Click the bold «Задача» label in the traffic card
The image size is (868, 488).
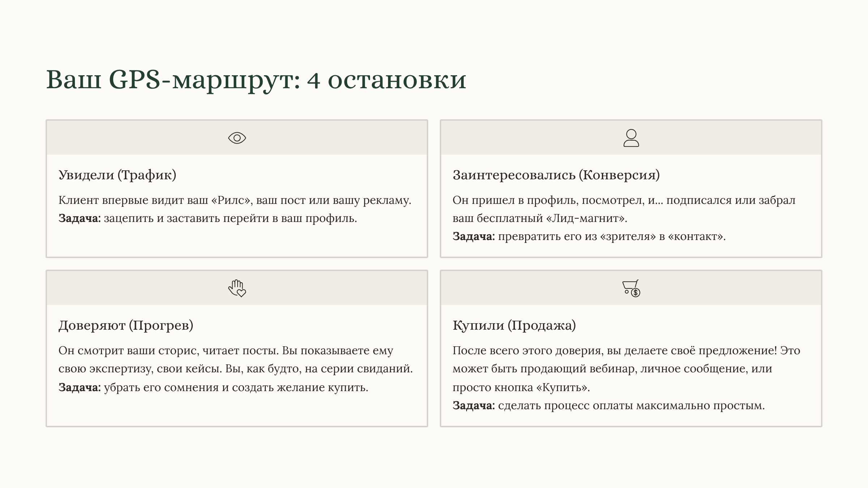pos(78,218)
